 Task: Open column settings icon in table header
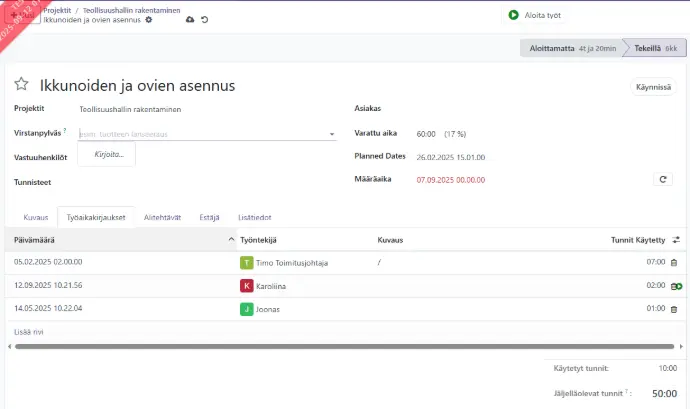click(676, 240)
